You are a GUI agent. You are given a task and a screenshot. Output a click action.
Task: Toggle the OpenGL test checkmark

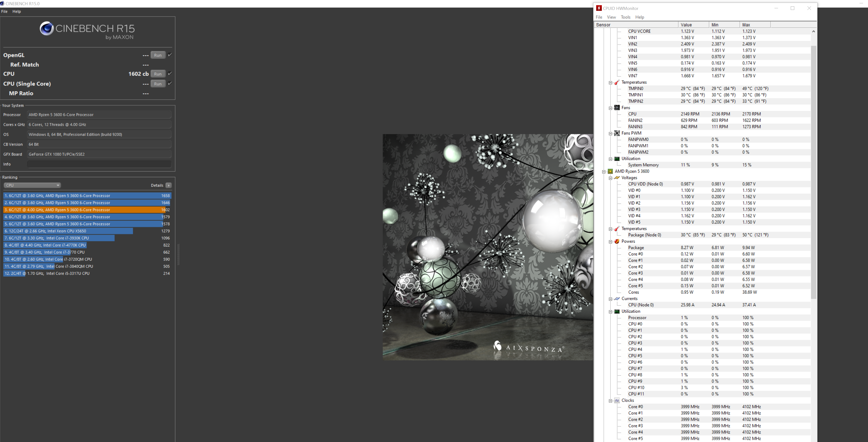170,55
